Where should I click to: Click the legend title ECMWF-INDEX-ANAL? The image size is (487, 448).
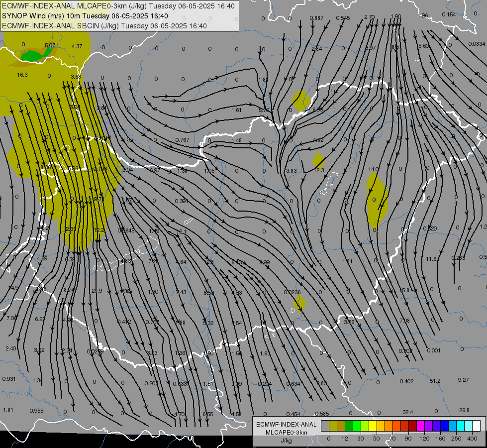286,425
